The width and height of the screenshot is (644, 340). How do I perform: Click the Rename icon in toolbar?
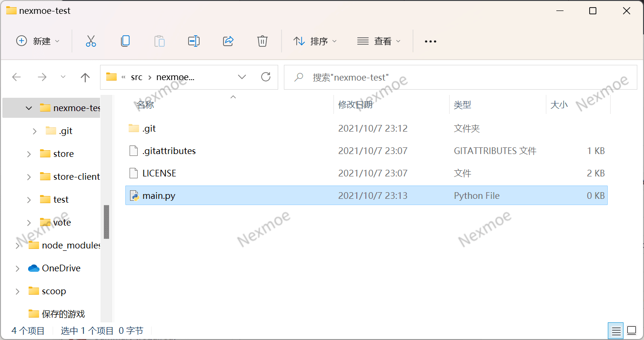[193, 41]
